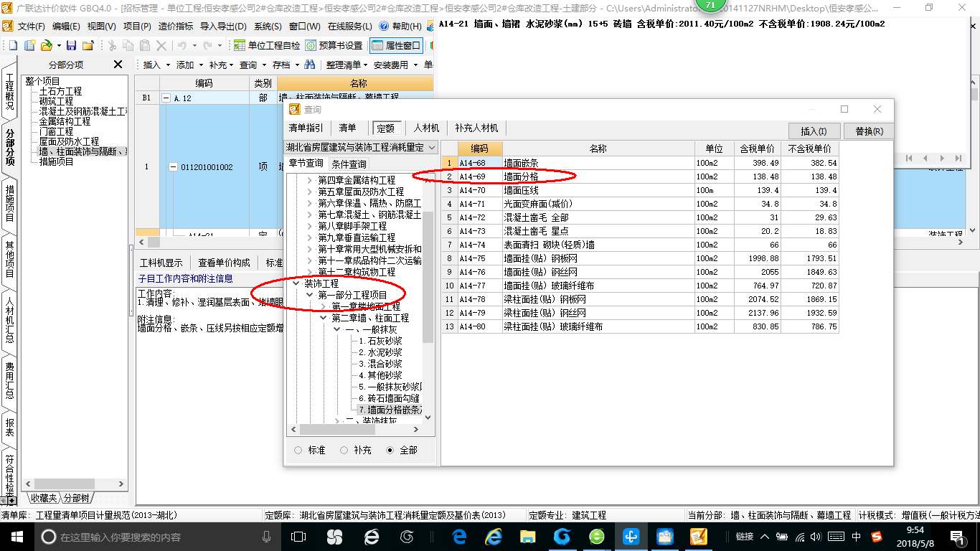The height and width of the screenshot is (551, 980).
Task: Select row A14-75 墙面挂(贴) 钢板网
Action: (x=640, y=258)
